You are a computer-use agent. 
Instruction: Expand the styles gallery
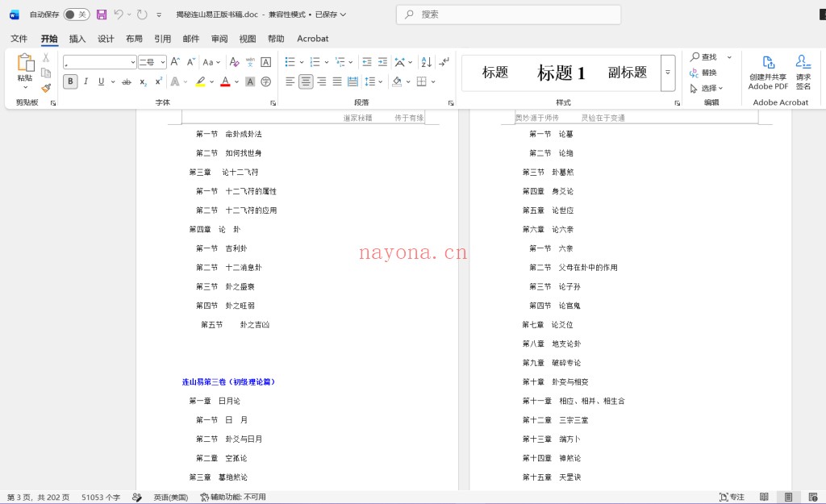668,73
